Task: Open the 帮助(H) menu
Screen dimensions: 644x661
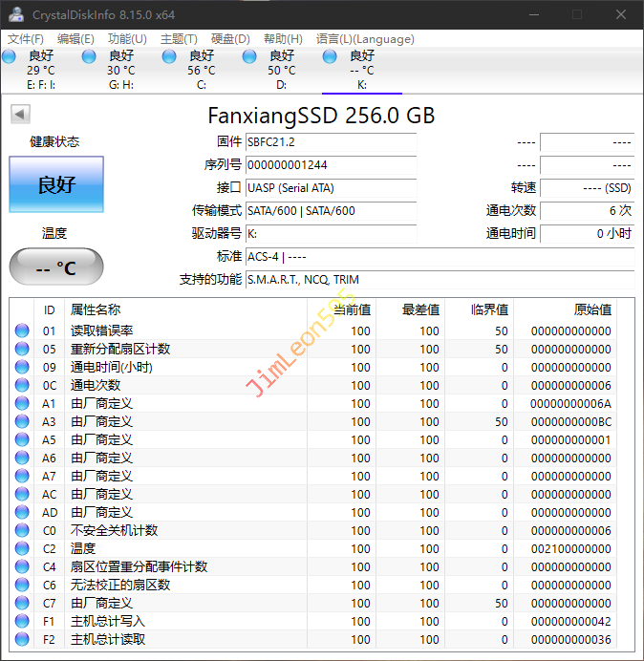Action: (283, 39)
